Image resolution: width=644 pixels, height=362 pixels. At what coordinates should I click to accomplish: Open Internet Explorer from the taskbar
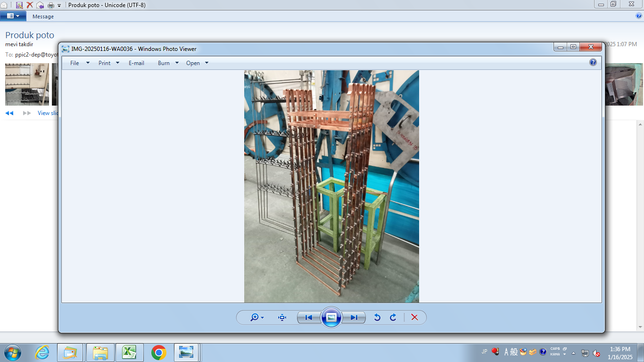point(42,353)
